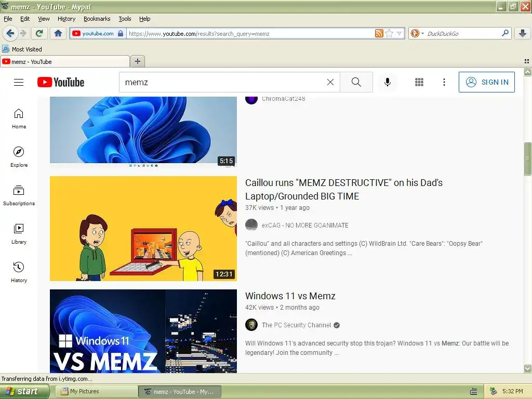This screenshot has height=399, width=532.
Task: Click the 5:32 PM system clock
Action: click(x=513, y=391)
